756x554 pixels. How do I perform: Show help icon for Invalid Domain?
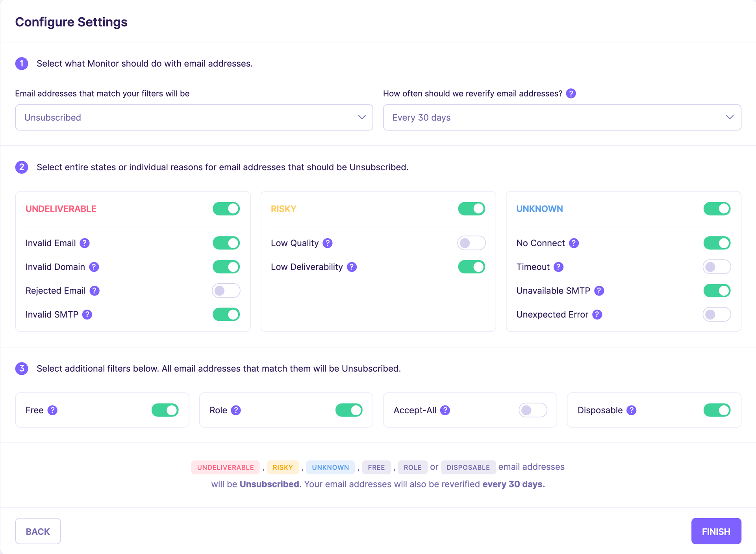click(94, 267)
